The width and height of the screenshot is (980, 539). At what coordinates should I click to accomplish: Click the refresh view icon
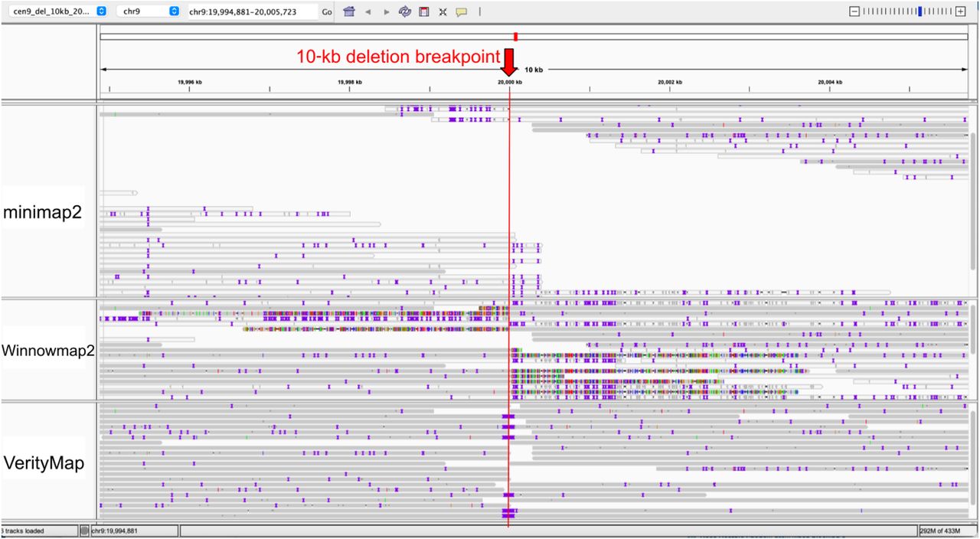coord(406,12)
